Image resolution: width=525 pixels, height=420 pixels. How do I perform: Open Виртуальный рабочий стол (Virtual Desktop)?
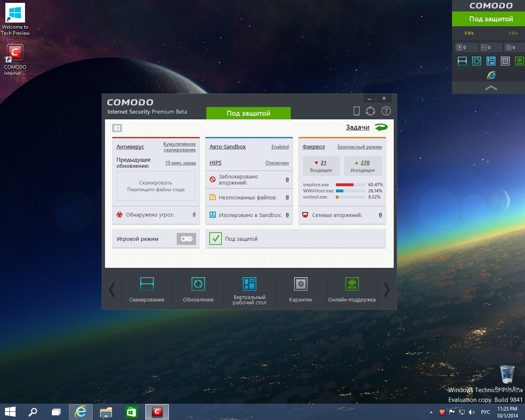[x=249, y=290]
